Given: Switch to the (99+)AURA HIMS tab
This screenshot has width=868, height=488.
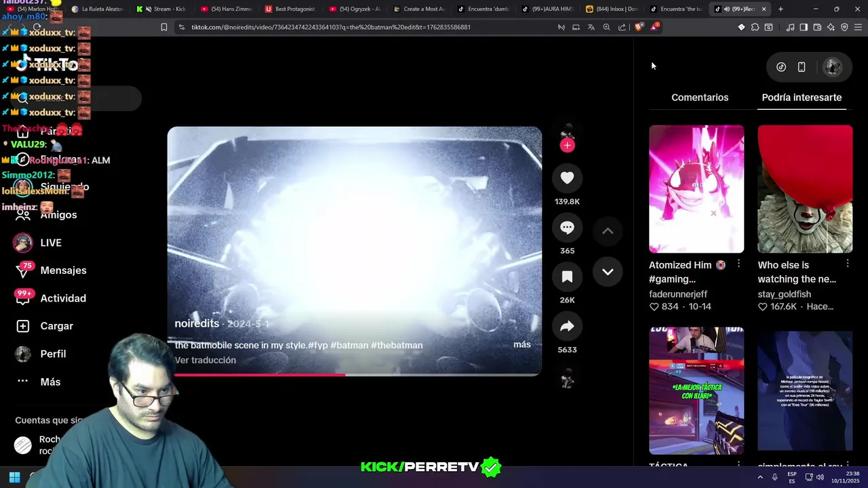Looking at the screenshot, I should (548, 9).
